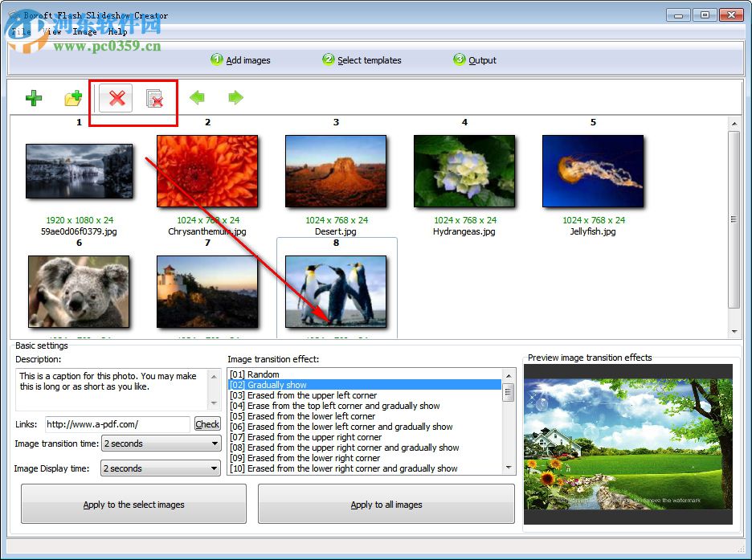Select the Jellyfish.jpg thumbnail

(593, 170)
